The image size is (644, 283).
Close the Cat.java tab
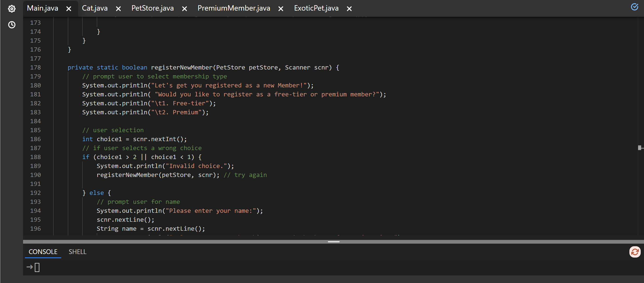click(118, 9)
